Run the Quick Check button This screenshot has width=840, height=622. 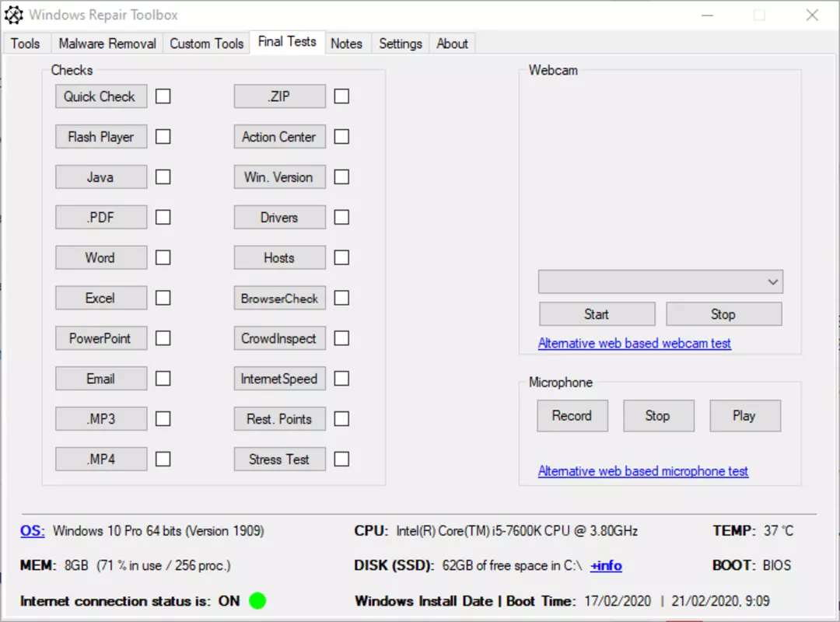pos(101,96)
